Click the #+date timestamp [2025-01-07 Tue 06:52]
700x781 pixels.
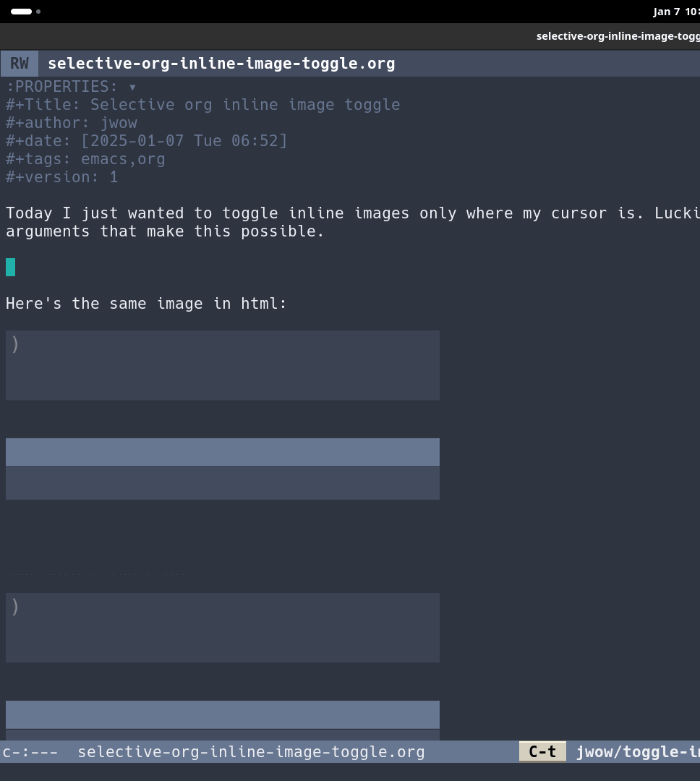[184, 141]
